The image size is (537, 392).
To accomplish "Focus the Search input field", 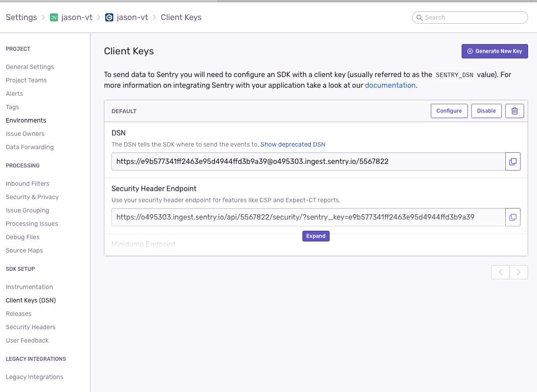I will pyautogui.click(x=470, y=17).
